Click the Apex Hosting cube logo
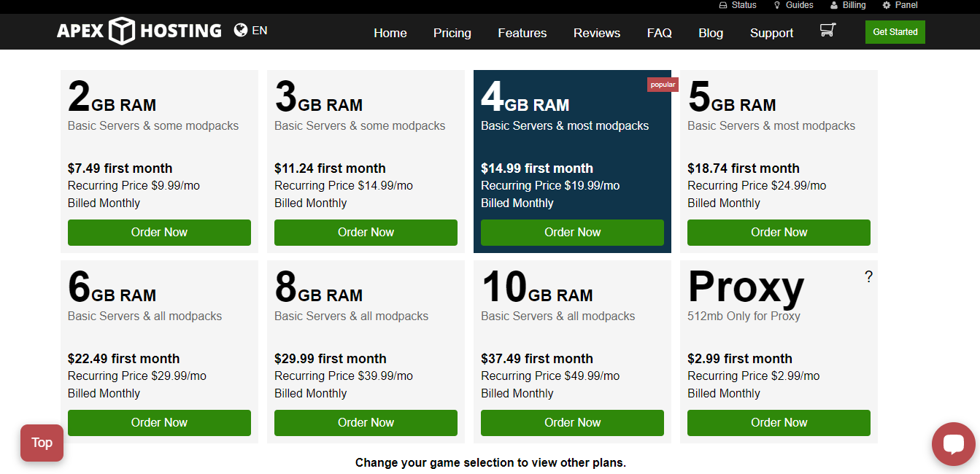 pyautogui.click(x=122, y=31)
